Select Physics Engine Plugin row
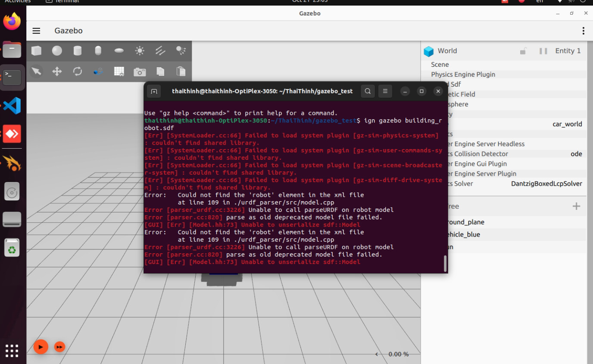The height and width of the screenshot is (364, 593). point(504,75)
